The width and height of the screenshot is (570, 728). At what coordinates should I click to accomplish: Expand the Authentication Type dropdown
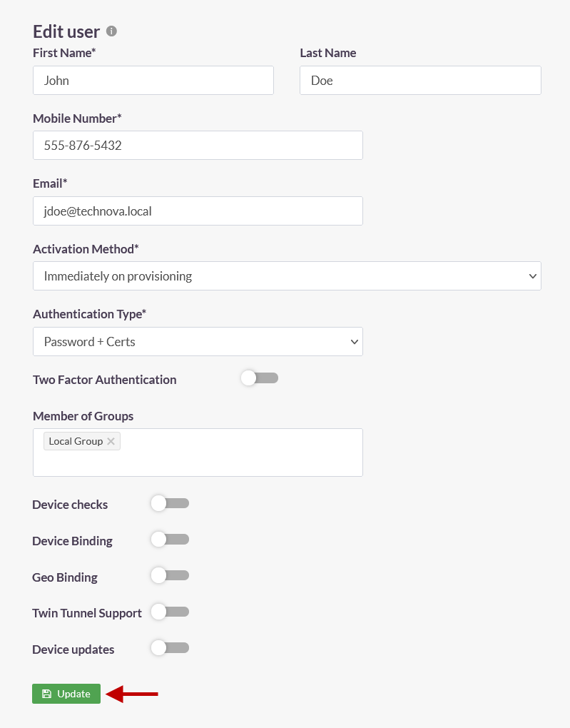click(198, 342)
